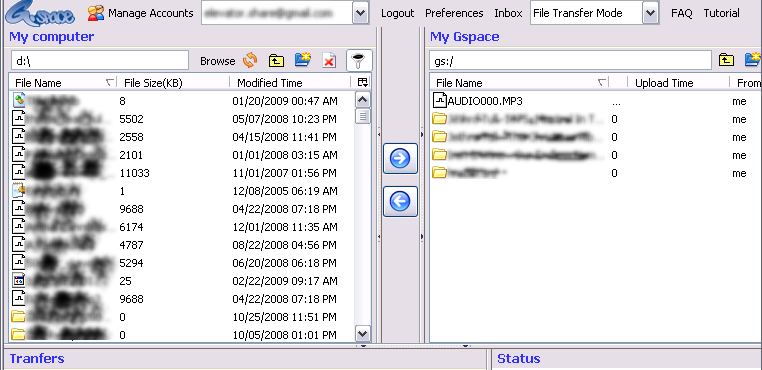Click the Upload Time column header
762x370 pixels.
tap(678, 83)
